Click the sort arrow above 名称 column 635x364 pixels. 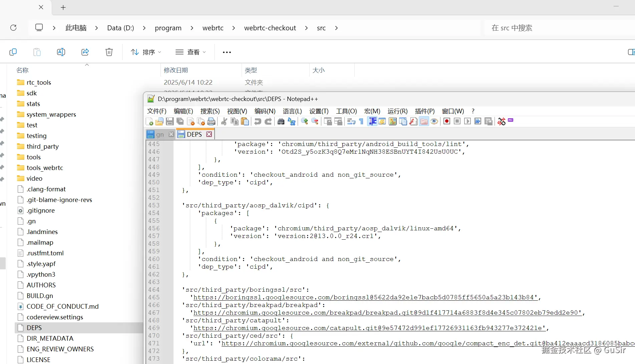[87, 65]
